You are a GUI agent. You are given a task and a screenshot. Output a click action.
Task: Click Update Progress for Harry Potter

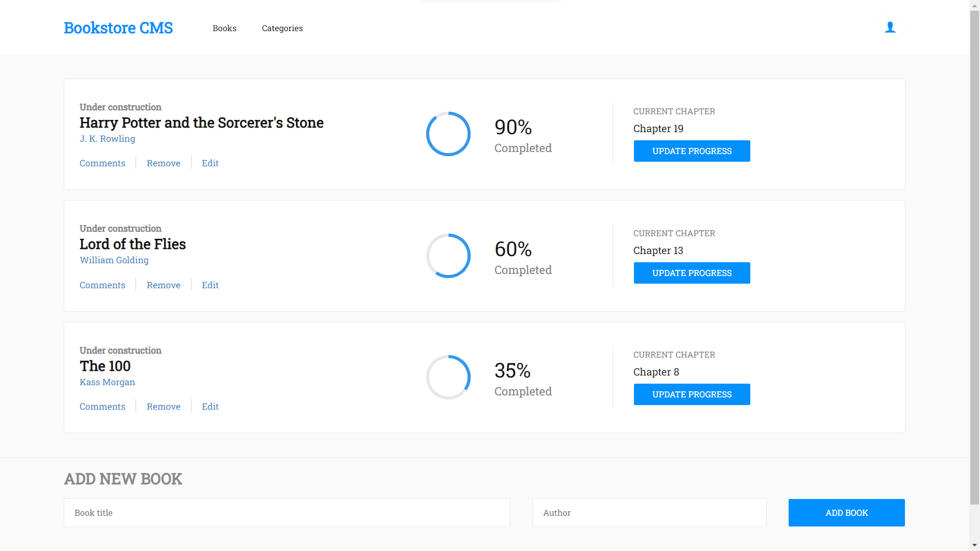(692, 151)
